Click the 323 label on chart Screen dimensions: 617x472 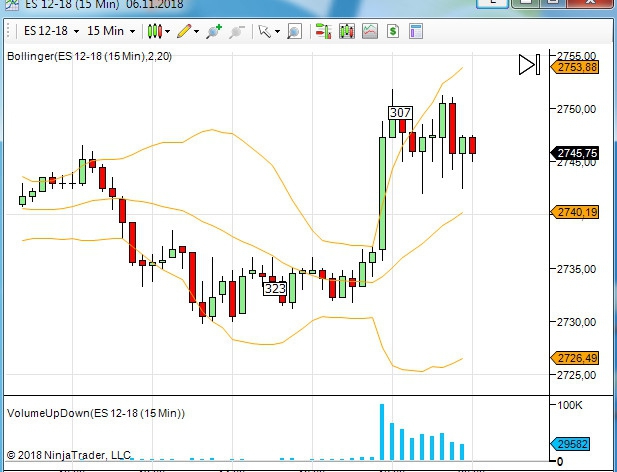275,289
